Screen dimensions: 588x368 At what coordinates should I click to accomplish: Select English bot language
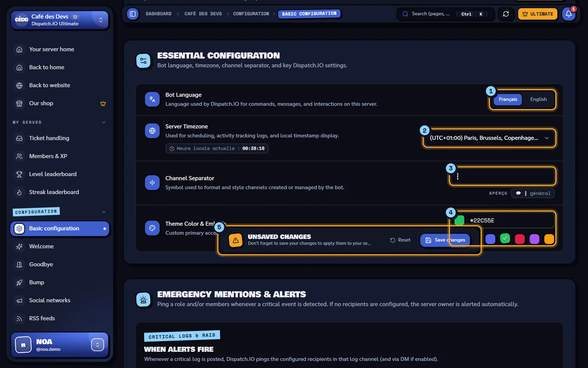[538, 99]
